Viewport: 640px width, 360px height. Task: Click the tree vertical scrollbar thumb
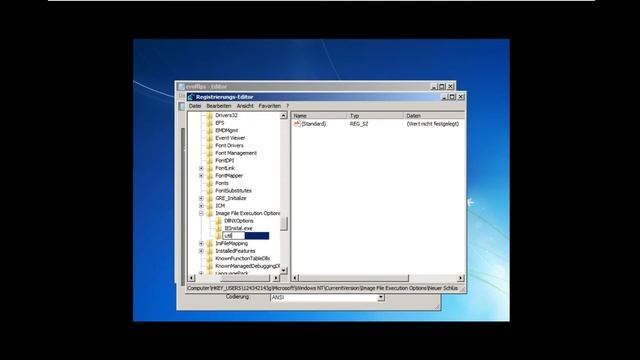coord(284,224)
